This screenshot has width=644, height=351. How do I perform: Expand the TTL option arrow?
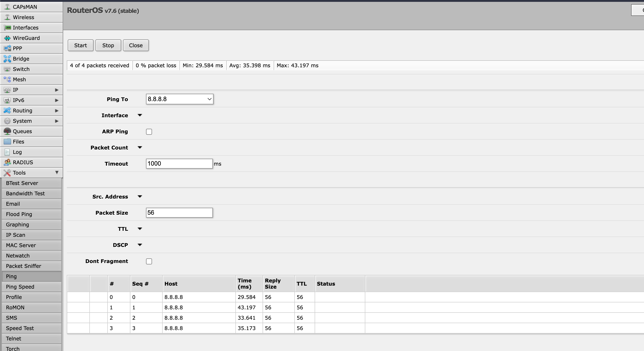[140, 229]
